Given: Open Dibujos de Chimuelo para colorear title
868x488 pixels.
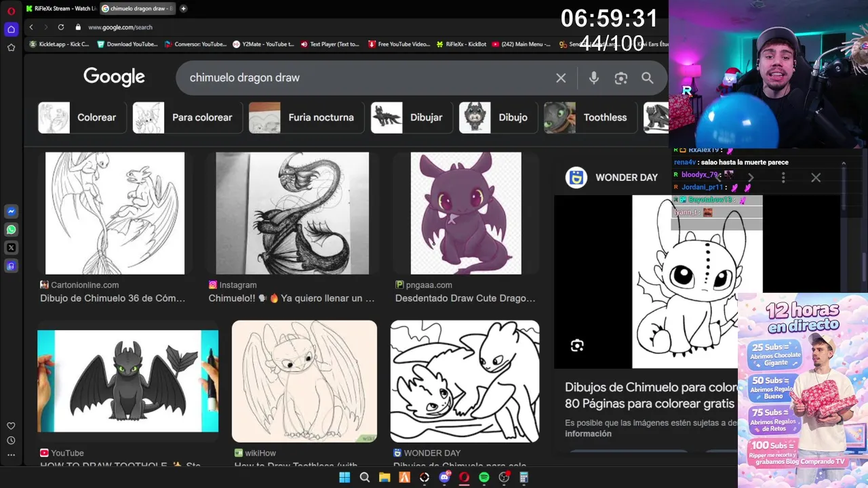Looking at the screenshot, I should point(651,395).
